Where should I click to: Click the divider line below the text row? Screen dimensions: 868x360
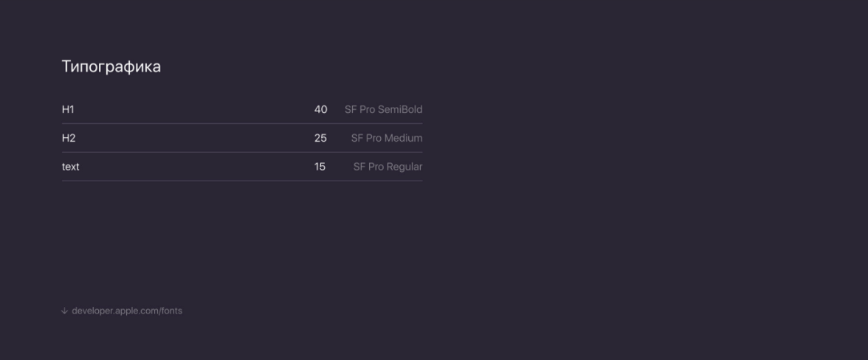click(242, 181)
